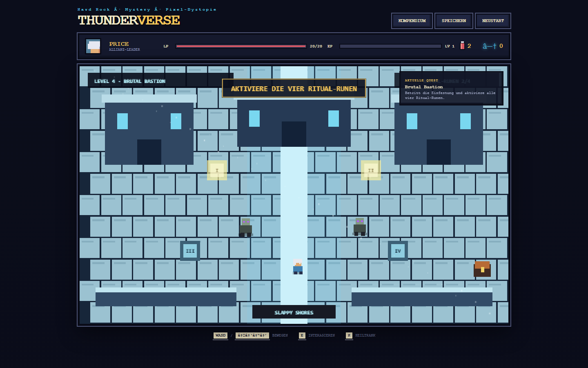Click the 'BEWEGEN' control label
Viewport: 588px width, 368px height.
280,336
